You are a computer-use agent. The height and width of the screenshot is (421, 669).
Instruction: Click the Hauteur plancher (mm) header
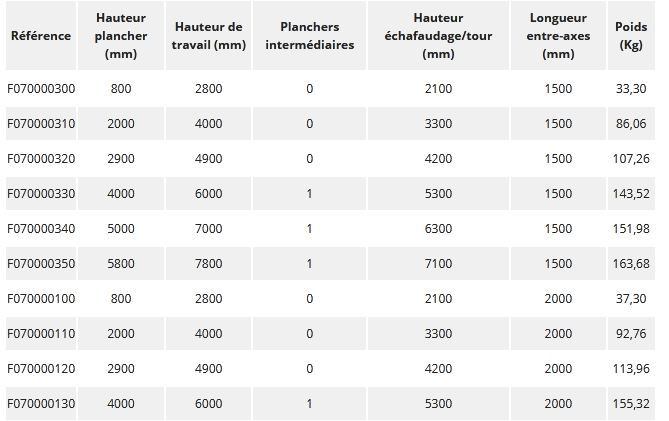pyautogui.click(x=121, y=36)
